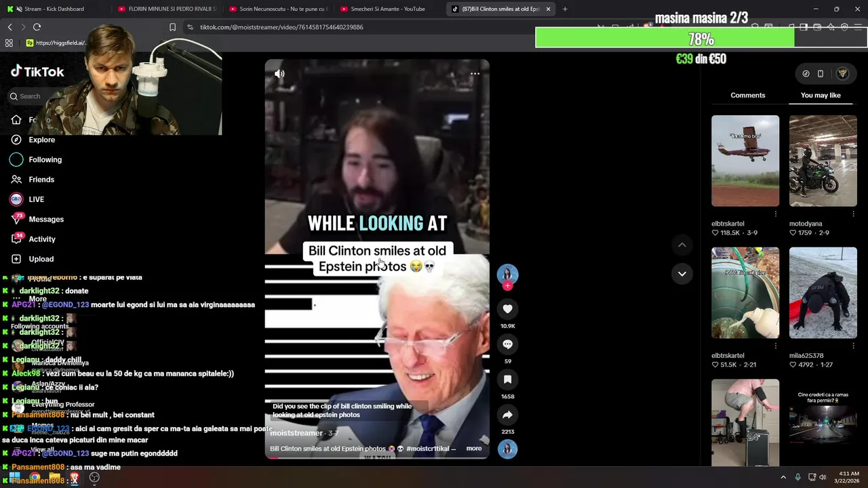
Task: Switch to the FLORIN MINUNE SI PEDRO tab
Action: pyautogui.click(x=166, y=9)
